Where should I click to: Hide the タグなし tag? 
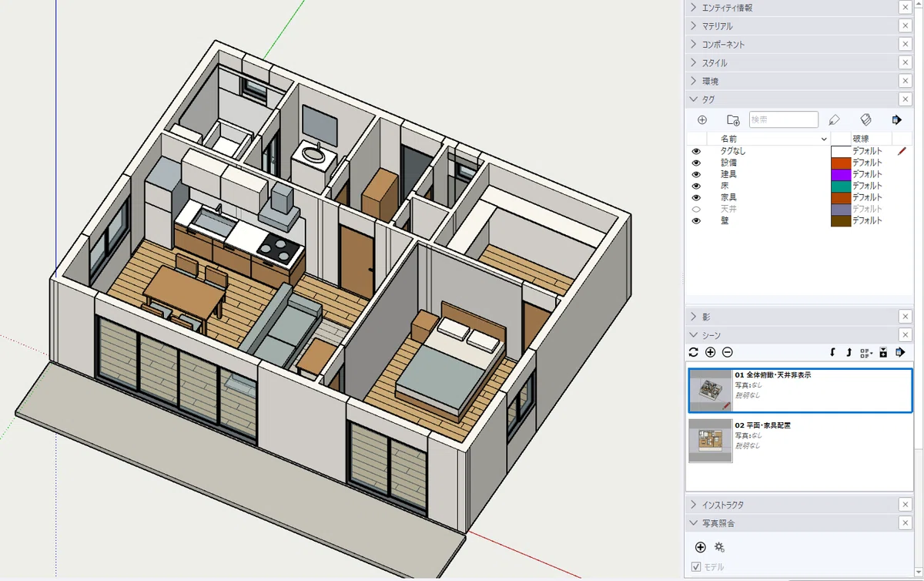click(x=696, y=151)
